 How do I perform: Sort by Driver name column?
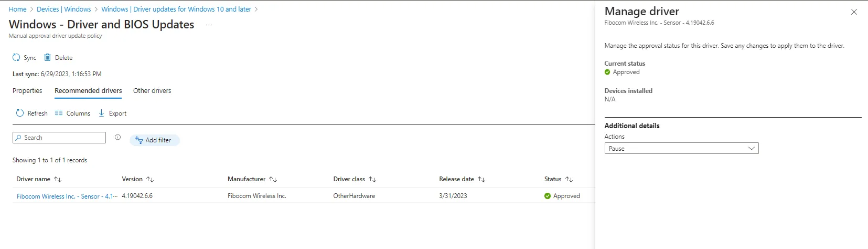click(x=58, y=180)
